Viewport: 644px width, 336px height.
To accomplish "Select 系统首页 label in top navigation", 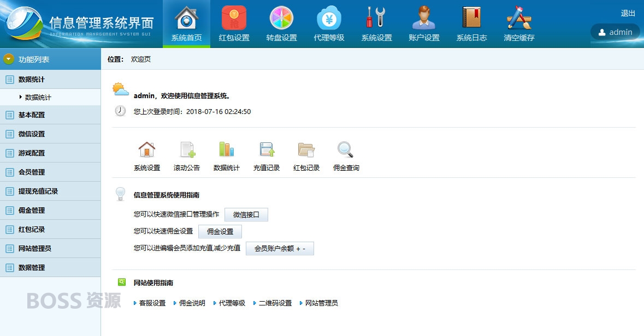I will coord(186,38).
